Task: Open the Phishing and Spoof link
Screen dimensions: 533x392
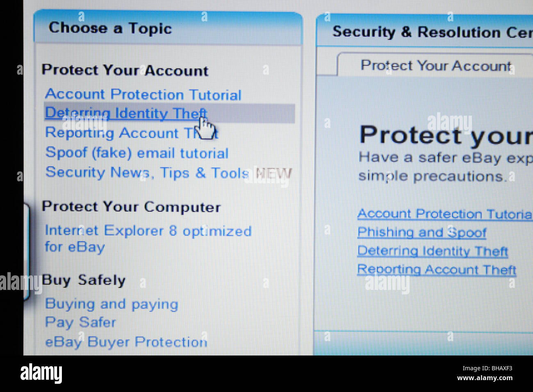Action: pyautogui.click(x=422, y=232)
